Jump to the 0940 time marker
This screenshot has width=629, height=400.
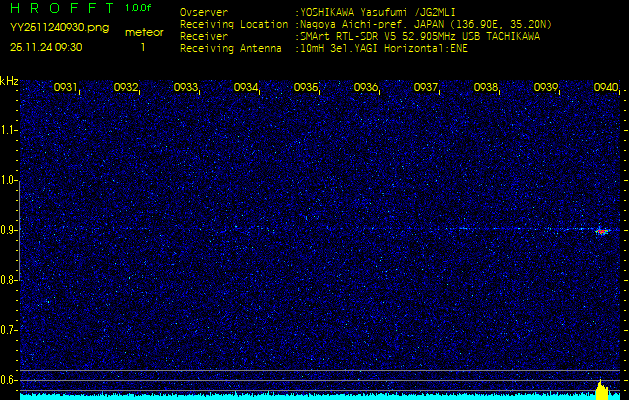[605, 88]
